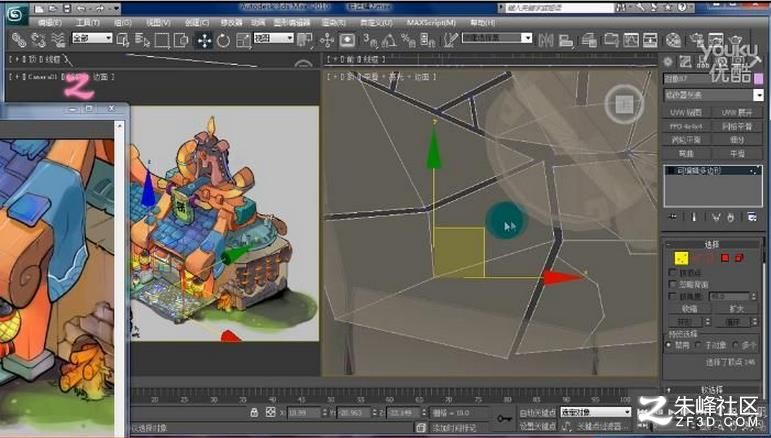Activate the Select and Rotate tool
The image size is (771, 438).
pyautogui.click(x=224, y=40)
